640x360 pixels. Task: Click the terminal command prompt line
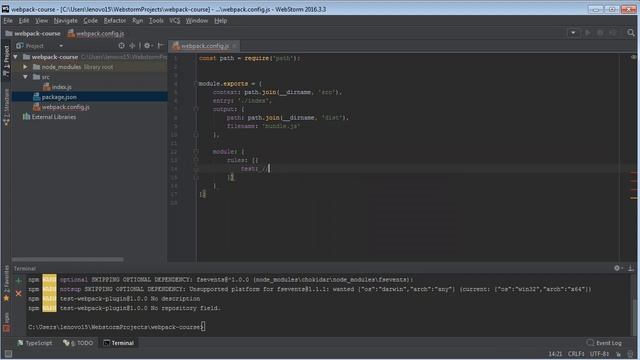(x=116, y=327)
